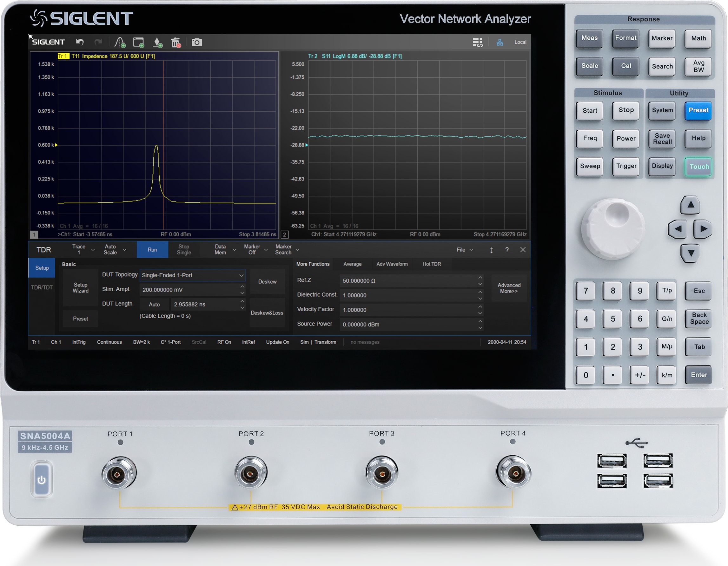Click the Deskew button

[x=267, y=282]
